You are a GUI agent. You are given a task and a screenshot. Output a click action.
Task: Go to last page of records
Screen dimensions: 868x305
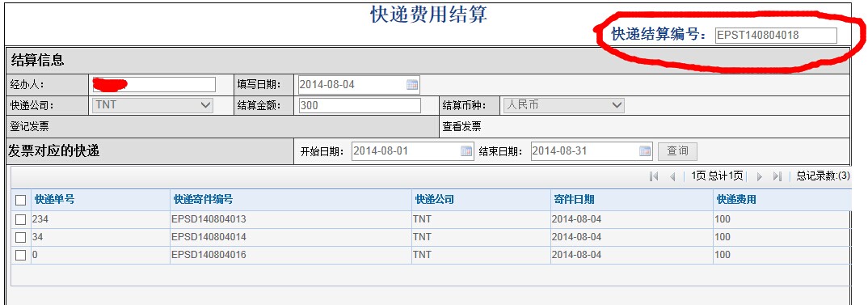(x=777, y=176)
